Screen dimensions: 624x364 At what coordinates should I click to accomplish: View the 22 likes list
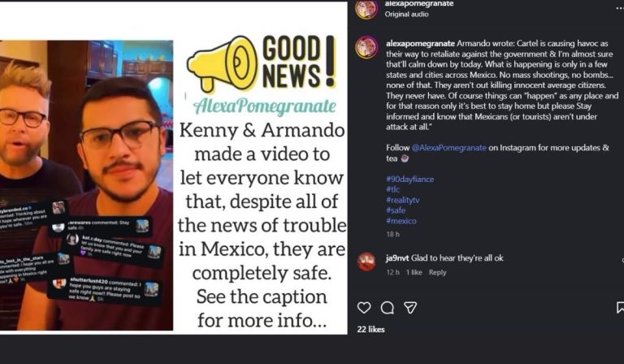coord(370,329)
